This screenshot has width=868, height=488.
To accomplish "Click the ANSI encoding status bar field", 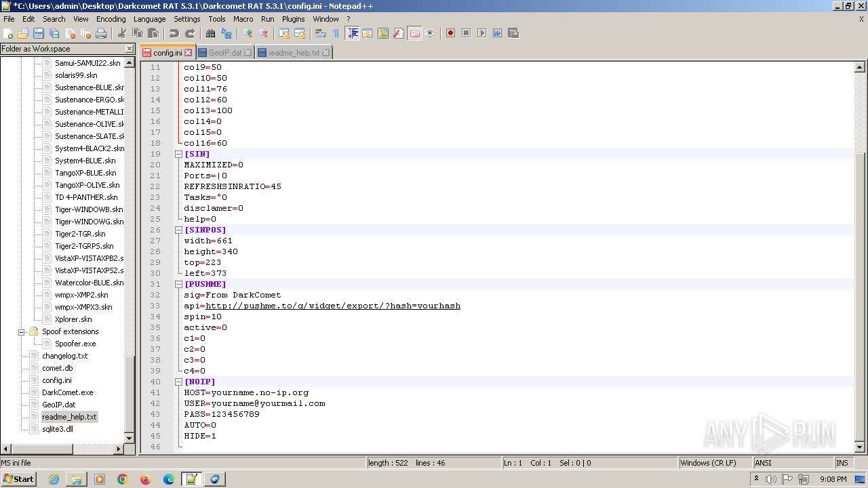I will [793, 463].
